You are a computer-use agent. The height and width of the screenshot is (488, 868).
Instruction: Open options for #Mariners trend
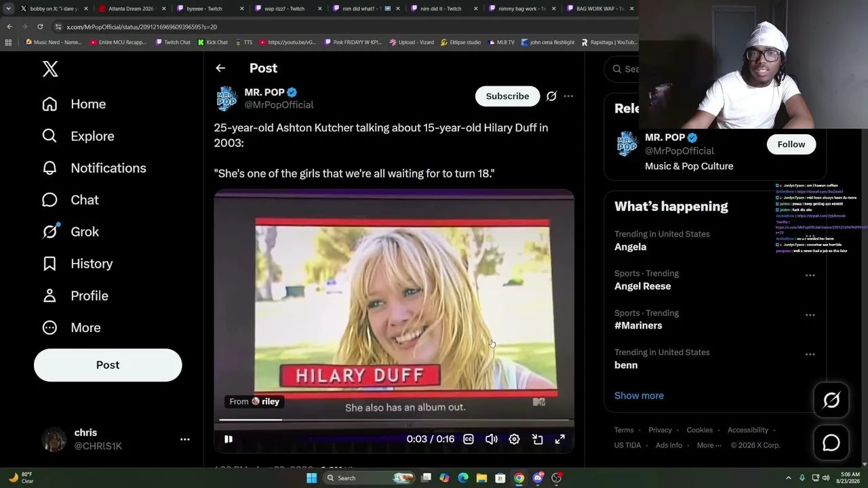[x=810, y=315]
